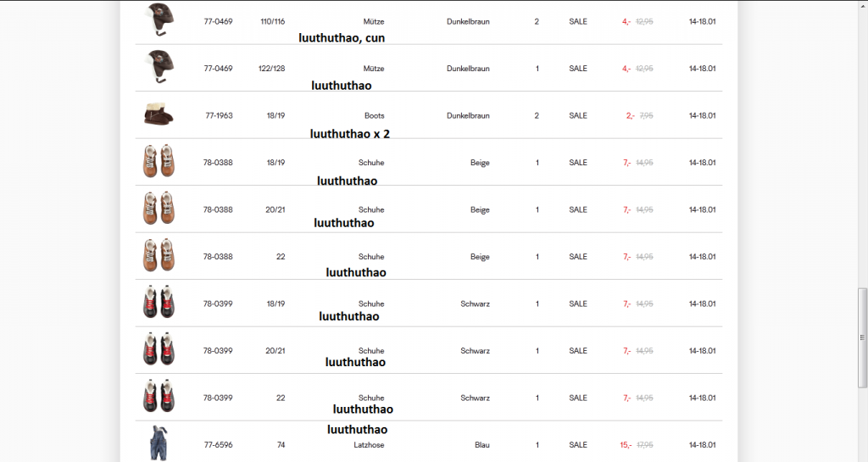Click the SALE label in the Boots row

pyautogui.click(x=578, y=115)
